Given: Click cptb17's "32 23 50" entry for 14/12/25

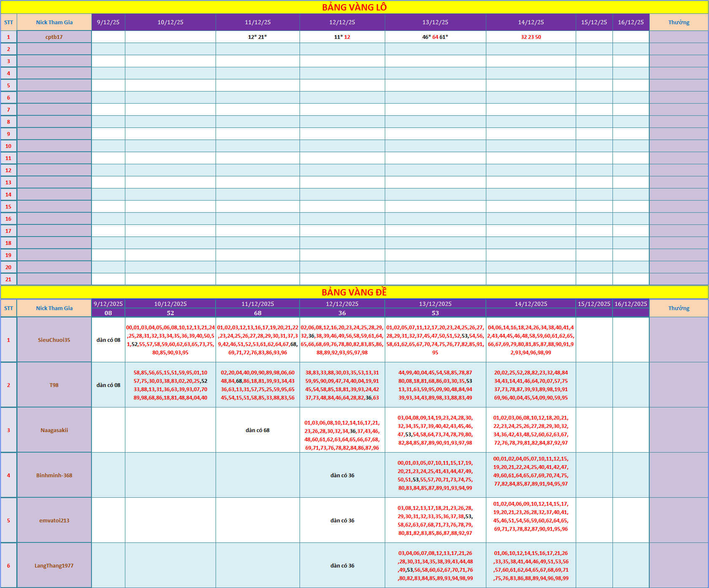Looking at the screenshot, I should (531, 37).
